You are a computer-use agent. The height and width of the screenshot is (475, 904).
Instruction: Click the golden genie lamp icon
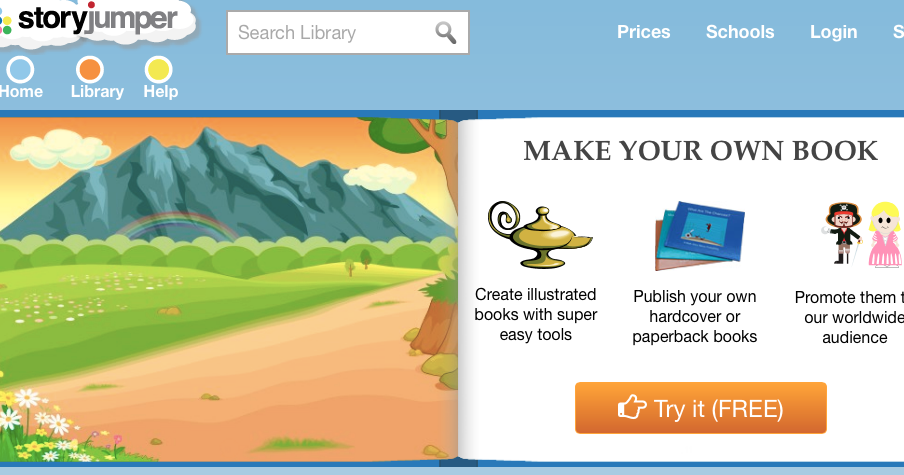click(x=538, y=235)
